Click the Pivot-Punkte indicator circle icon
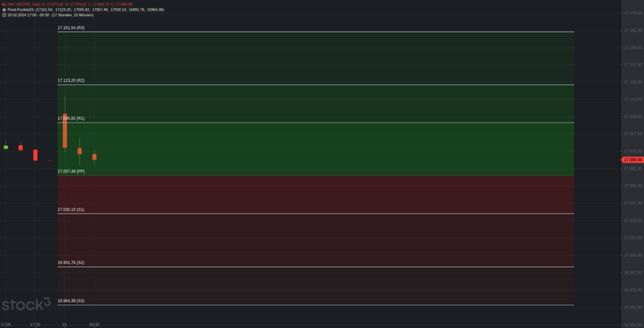Image resolution: width=644 pixels, height=328 pixels. click(x=4, y=9)
